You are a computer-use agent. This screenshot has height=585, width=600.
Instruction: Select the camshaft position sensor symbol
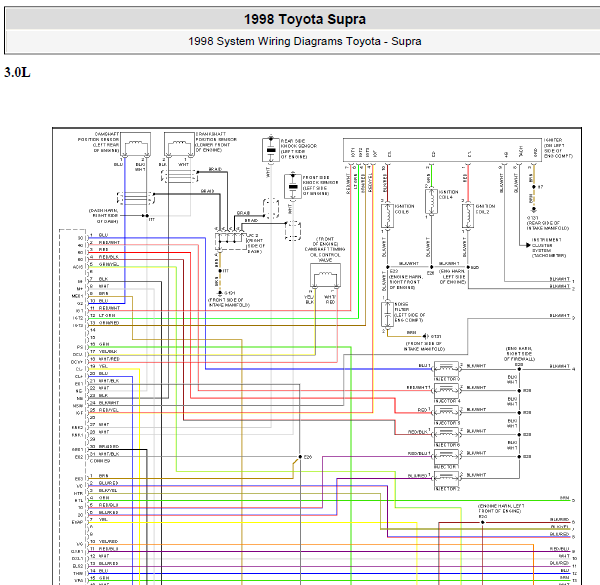point(135,144)
